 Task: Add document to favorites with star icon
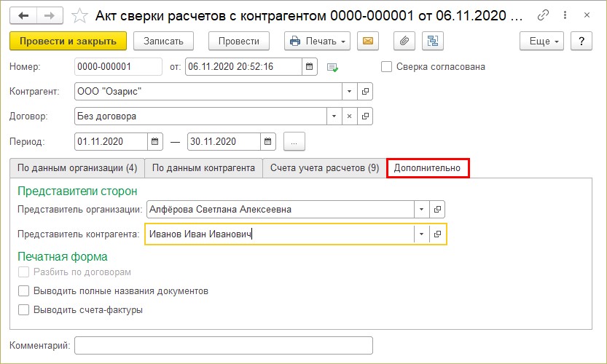click(79, 16)
